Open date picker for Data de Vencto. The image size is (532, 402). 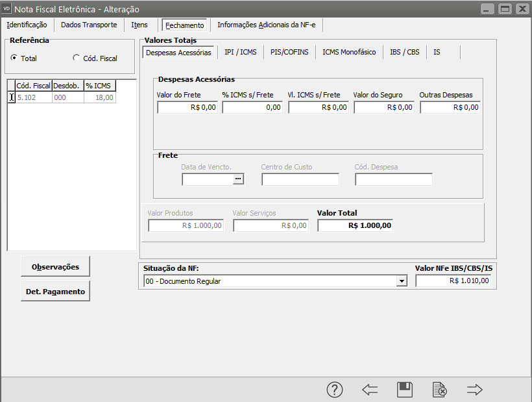pos(238,179)
